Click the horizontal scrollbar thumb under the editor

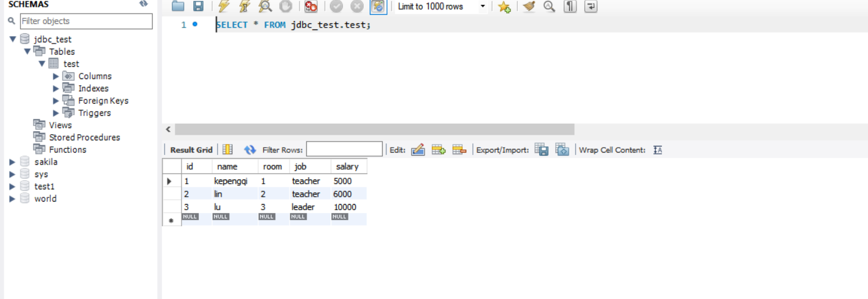click(375, 129)
